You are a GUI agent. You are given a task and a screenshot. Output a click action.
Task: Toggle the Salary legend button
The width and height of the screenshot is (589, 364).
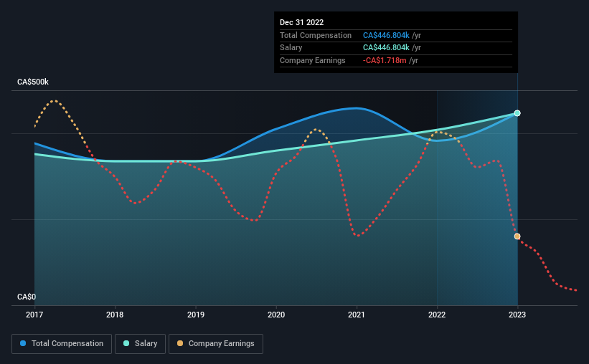coord(140,344)
